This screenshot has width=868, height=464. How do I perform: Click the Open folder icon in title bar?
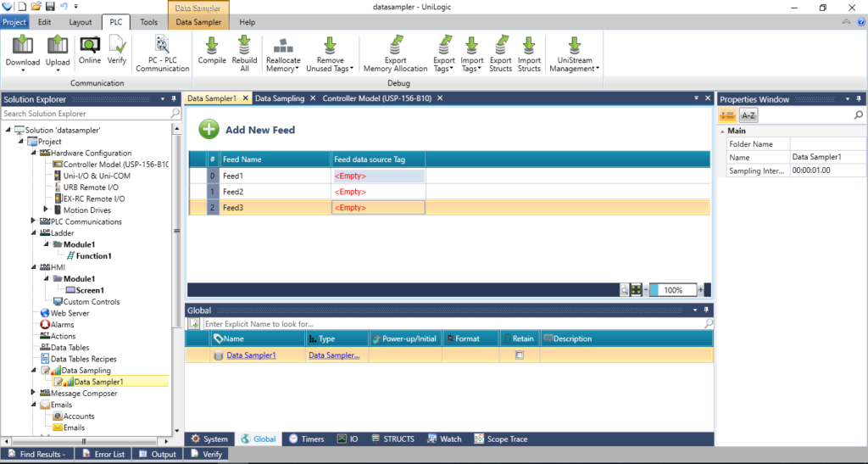tap(36, 7)
